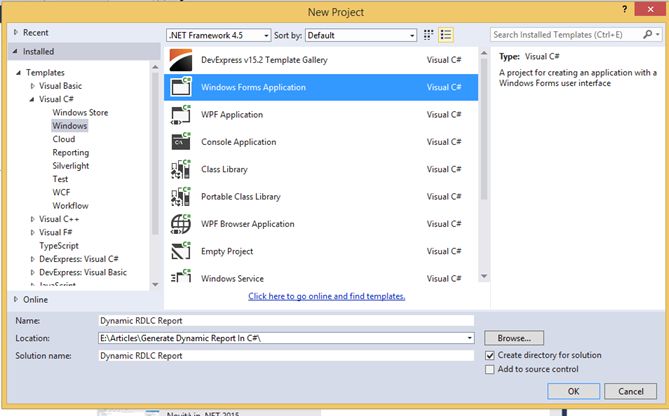Expand the Visual F# node

[x=32, y=232]
